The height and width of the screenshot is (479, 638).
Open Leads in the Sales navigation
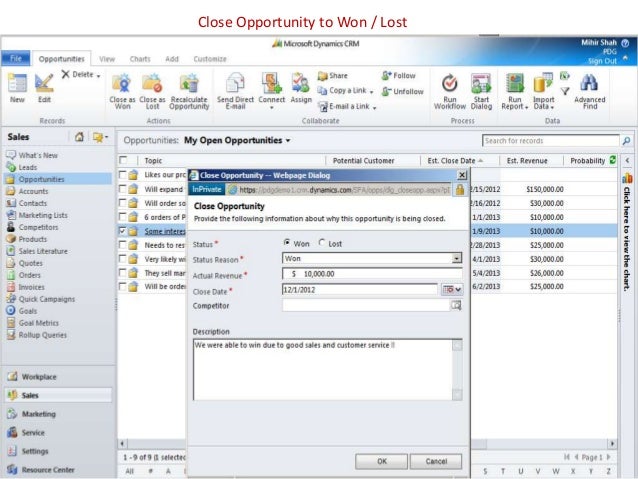[x=28, y=167]
